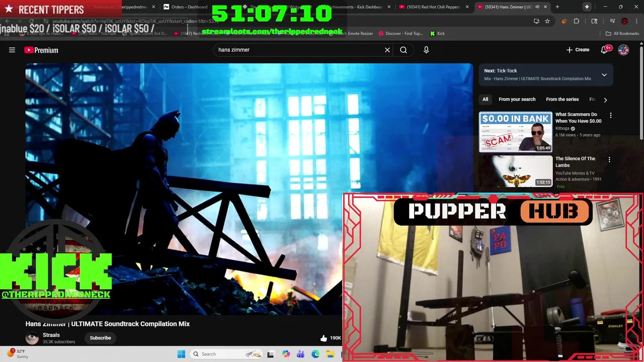Open a new browser tab
This screenshot has height=362, width=644.
tap(557, 7)
